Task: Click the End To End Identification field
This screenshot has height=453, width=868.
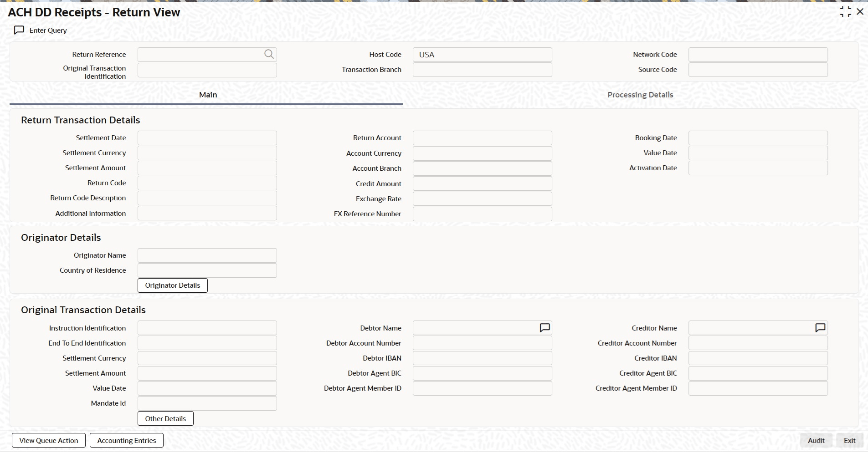Action: click(x=207, y=343)
